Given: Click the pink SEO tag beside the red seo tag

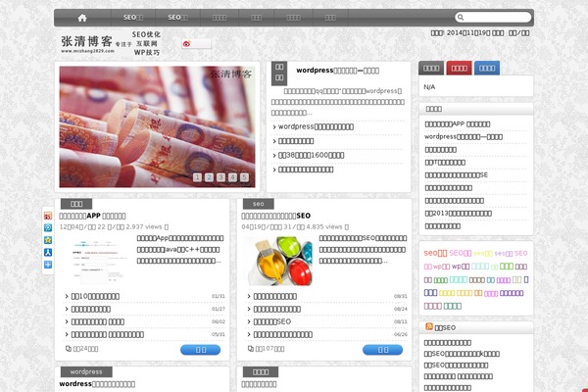Looking at the screenshot, I should 461,253.
